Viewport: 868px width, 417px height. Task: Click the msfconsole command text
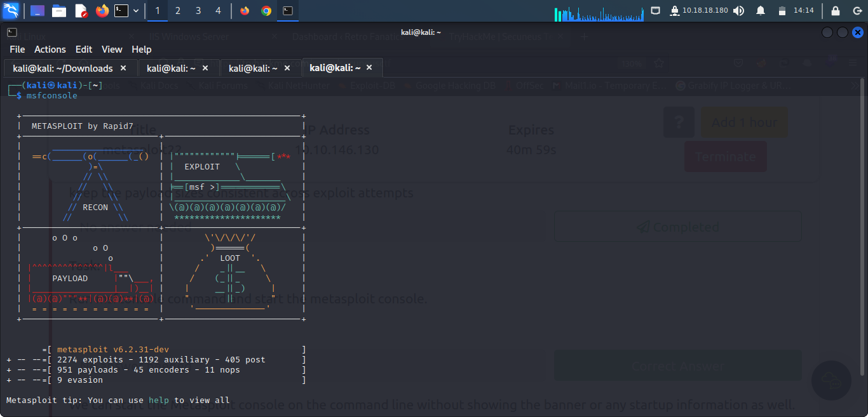[52, 95]
